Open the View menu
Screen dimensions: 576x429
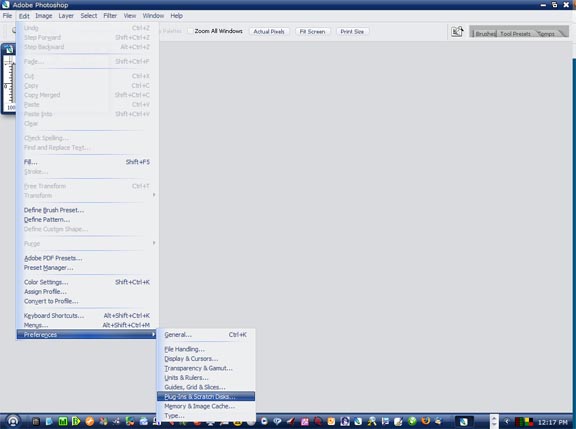coord(130,16)
